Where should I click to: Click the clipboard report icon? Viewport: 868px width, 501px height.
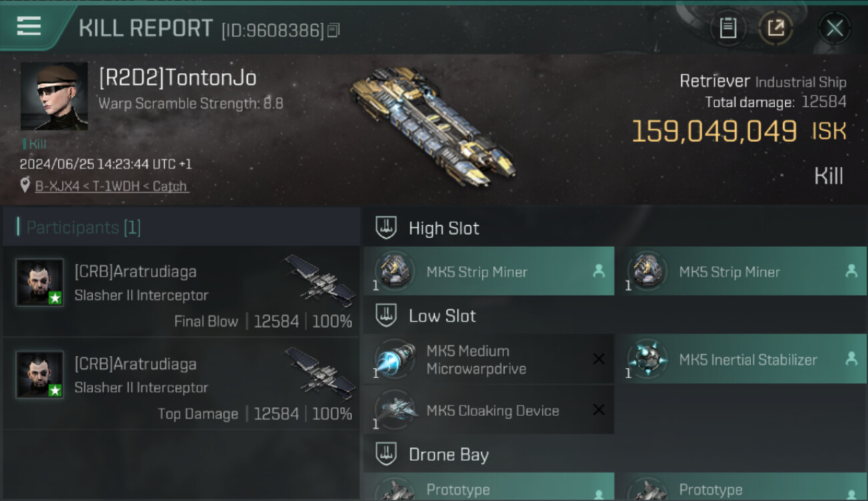coord(728,28)
